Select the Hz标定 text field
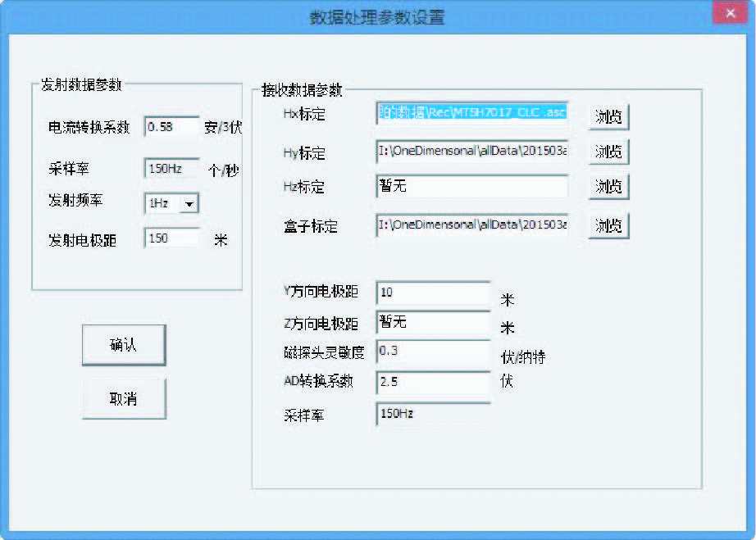This screenshot has width=756, height=540. click(472, 187)
